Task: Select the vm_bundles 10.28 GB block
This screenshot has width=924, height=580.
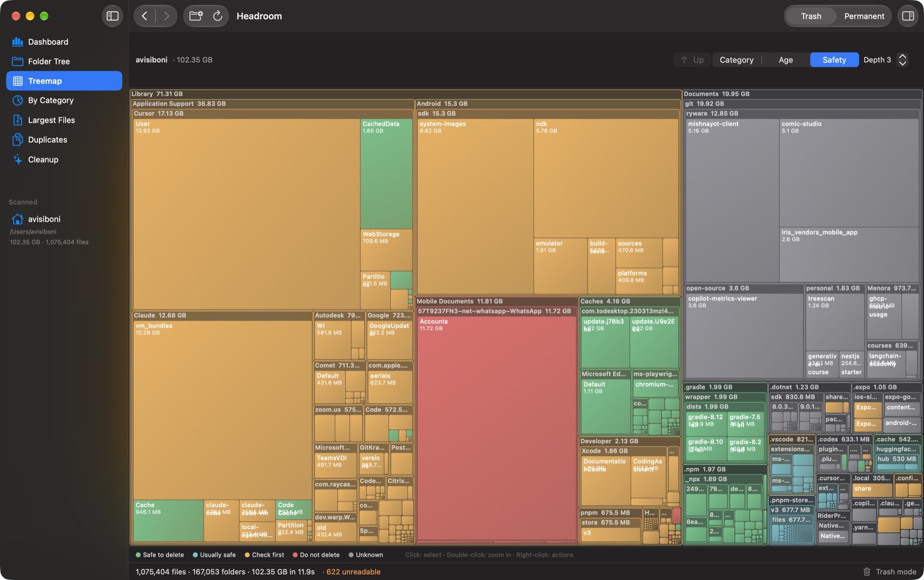Action: point(222,410)
